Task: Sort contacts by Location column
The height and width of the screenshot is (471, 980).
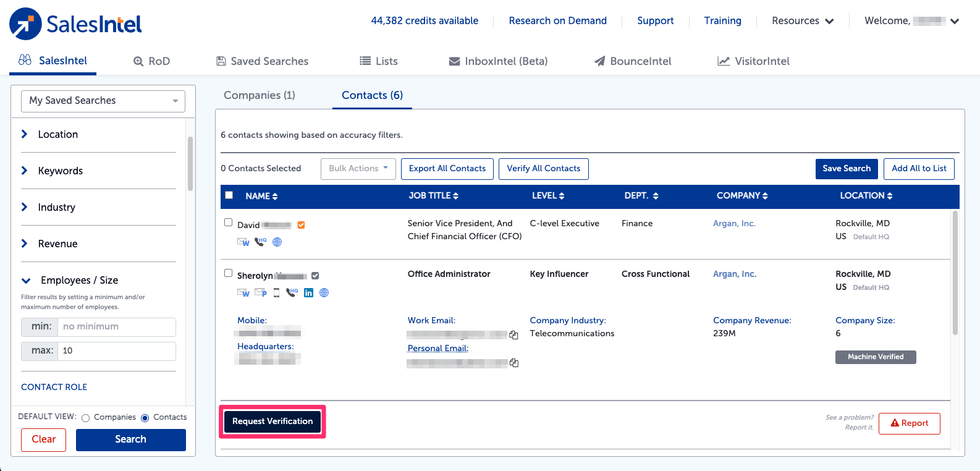Action: coord(866,195)
